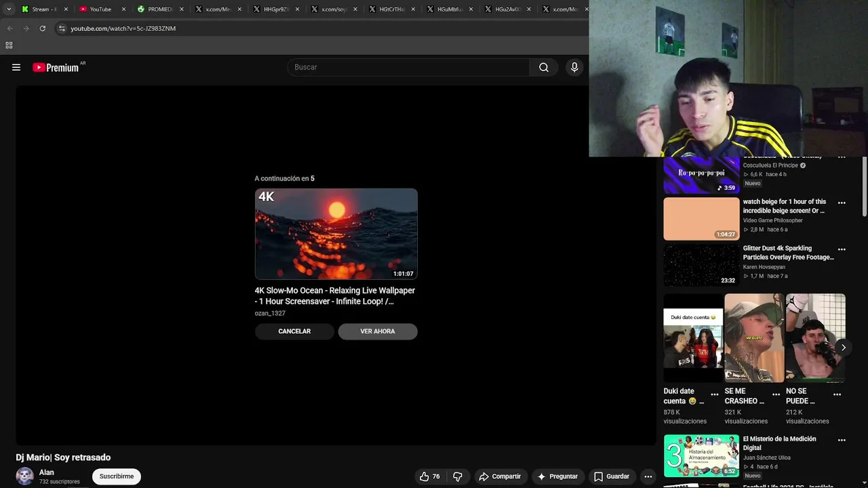
Task: Close the HGuMbfu tab
Action: pyautogui.click(x=471, y=9)
